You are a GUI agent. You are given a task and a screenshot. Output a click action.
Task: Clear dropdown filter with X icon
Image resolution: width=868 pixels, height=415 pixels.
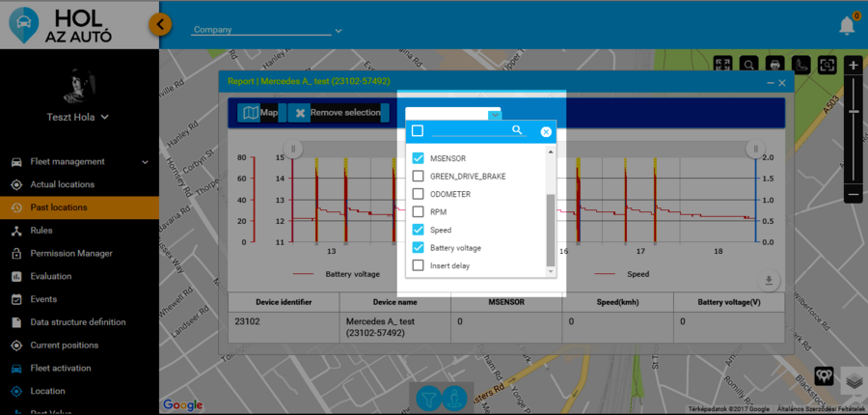coord(546,131)
